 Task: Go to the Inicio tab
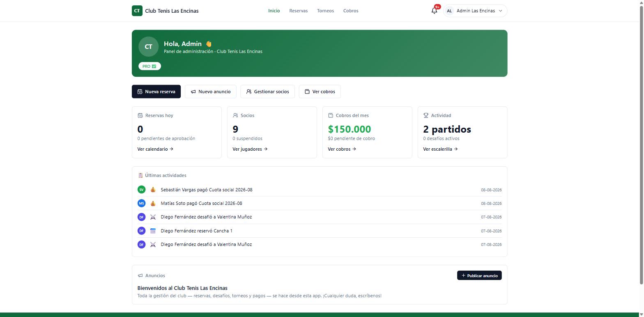point(274,11)
